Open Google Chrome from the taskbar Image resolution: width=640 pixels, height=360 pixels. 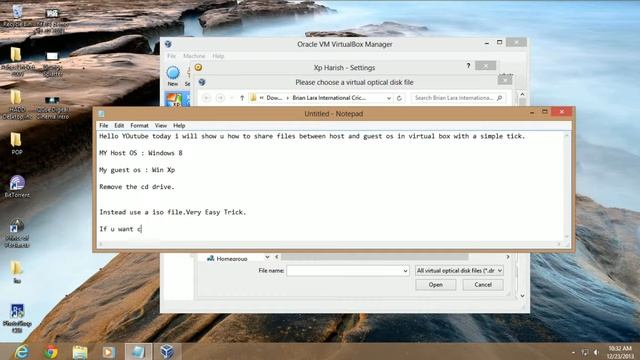pos(51,351)
